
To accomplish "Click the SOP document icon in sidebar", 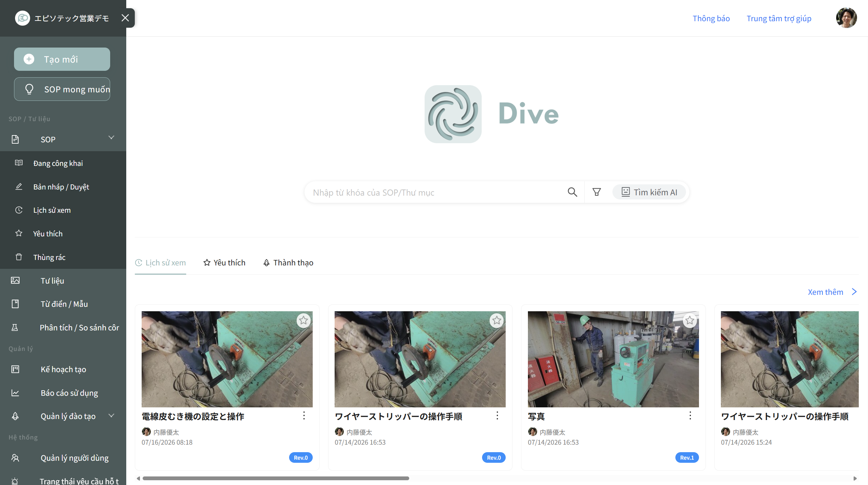I will coord(15,139).
